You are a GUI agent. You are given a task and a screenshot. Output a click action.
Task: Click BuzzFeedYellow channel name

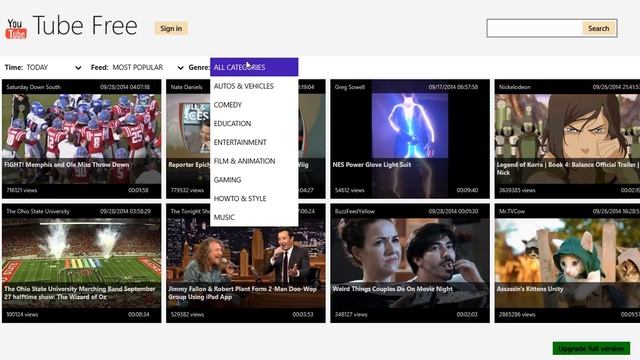pyautogui.click(x=354, y=211)
